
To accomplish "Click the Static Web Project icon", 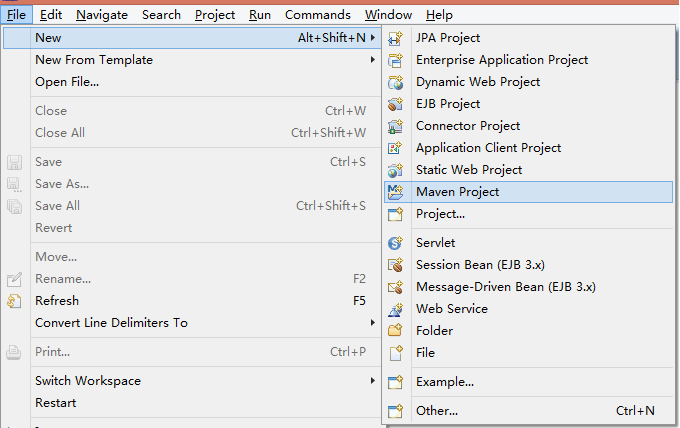I will (395, 170).
